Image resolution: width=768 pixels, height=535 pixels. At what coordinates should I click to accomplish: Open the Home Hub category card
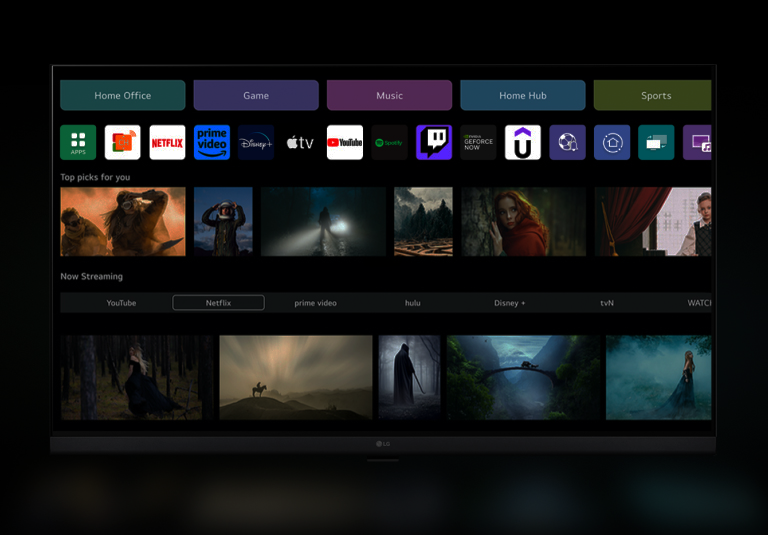coord(523,96)
